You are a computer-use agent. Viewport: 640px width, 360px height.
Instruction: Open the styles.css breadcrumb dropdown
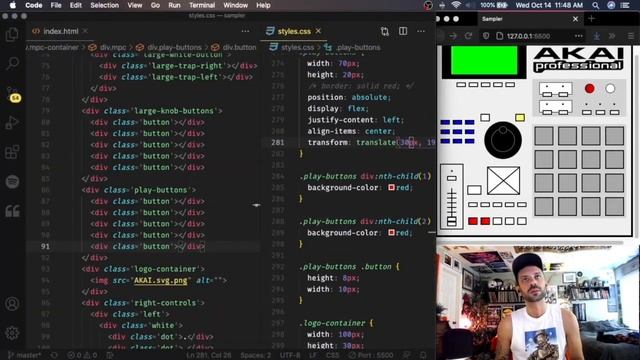293,47
